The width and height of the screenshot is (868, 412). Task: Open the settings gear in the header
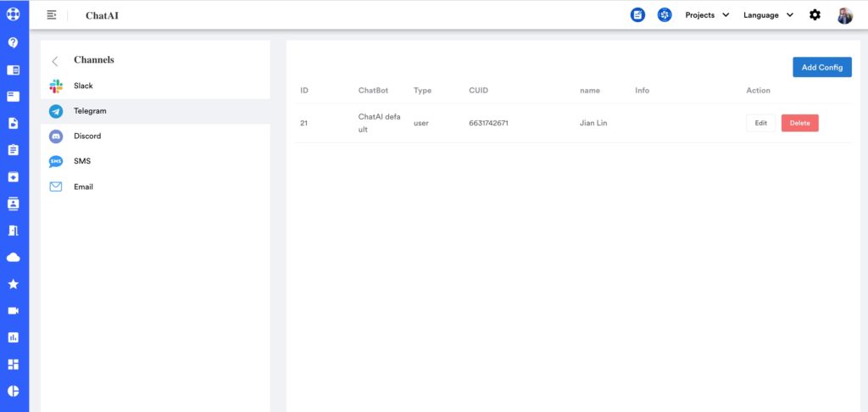pos(815,15)
